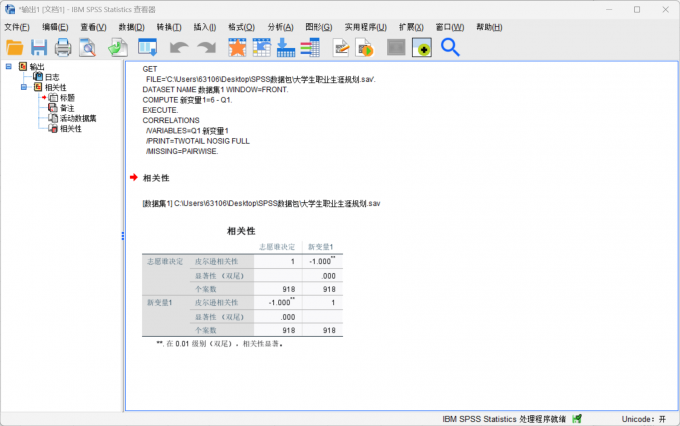Open the 编辑(E) menu

(x=55, y=27)
